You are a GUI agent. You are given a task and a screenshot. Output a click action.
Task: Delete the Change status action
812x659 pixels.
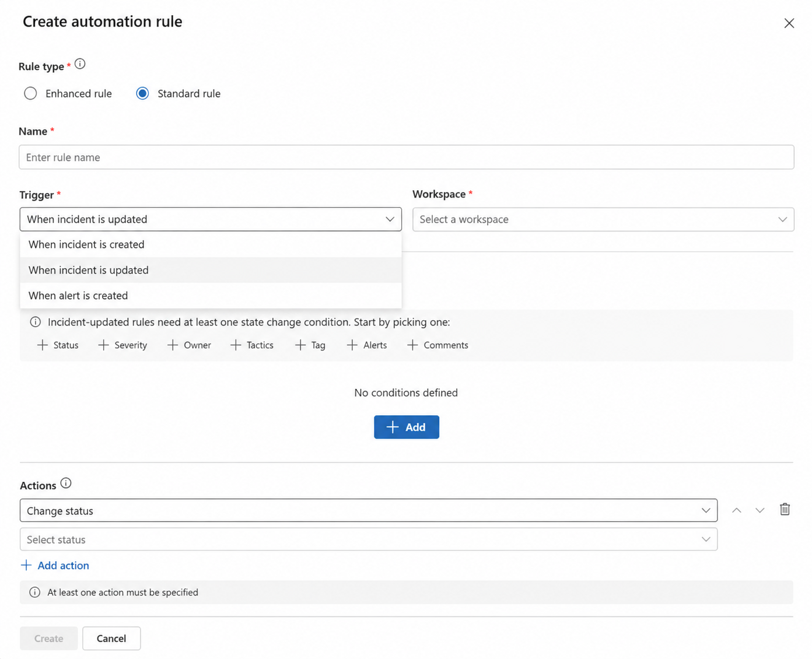point(785,510)
